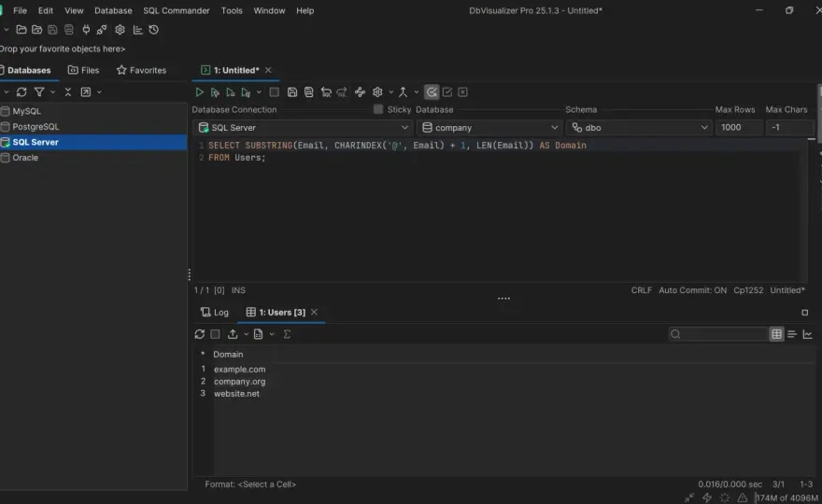The image size is (822, 504).
Task: Refresh the Databases tree
Action: click(21, 92)
